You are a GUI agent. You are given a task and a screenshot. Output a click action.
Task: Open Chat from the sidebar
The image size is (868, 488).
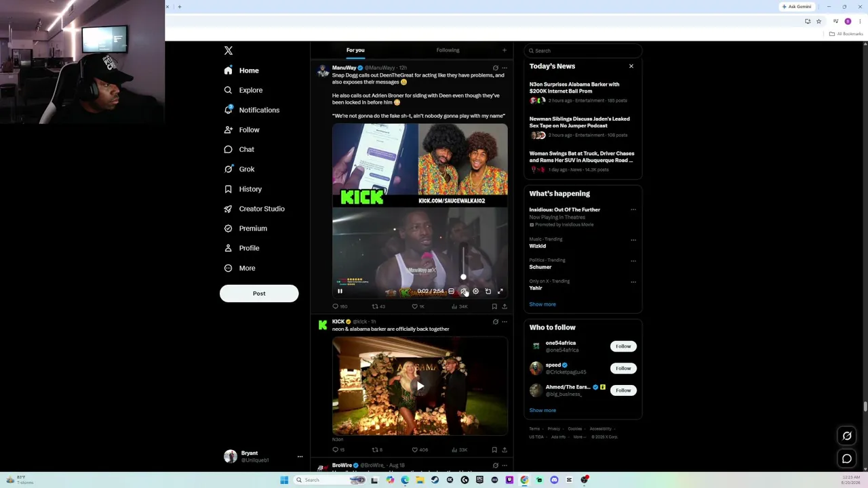click(x=239, y=149)
